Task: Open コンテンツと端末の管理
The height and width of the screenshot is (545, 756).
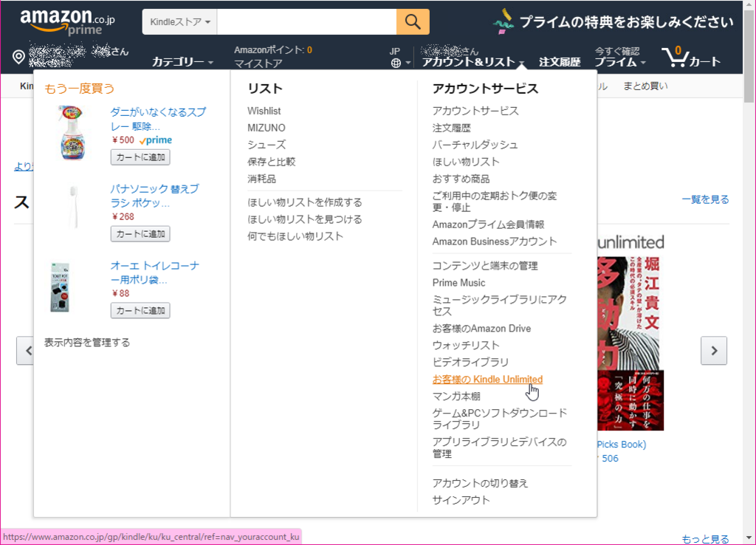Action: [x=485, y=266]
